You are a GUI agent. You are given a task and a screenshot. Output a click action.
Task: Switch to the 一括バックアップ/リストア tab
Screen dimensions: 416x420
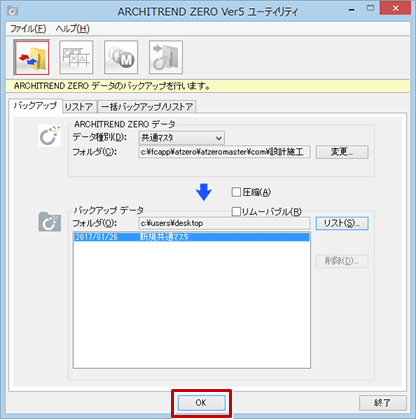pyautogui.click(x=147, y=107)
